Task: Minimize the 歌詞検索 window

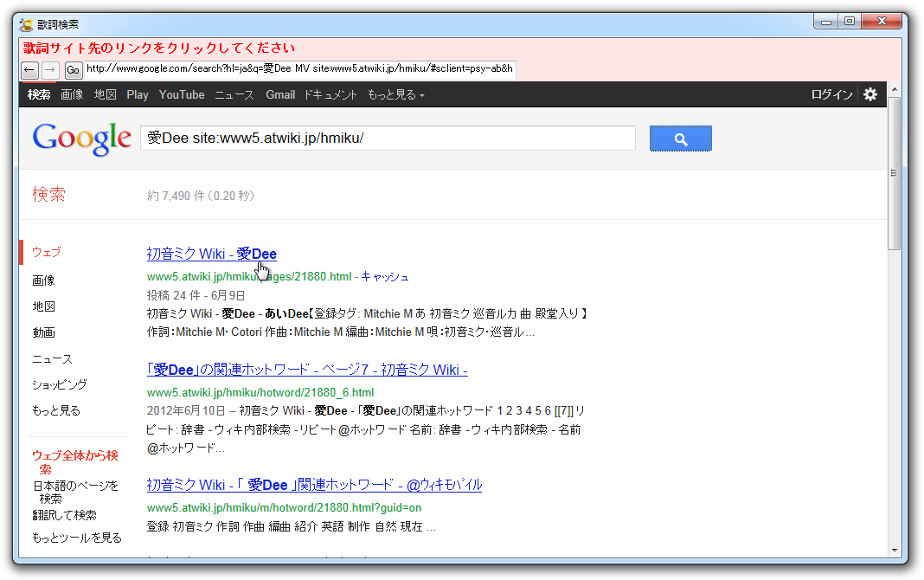Action: click(x=826, y=22)
